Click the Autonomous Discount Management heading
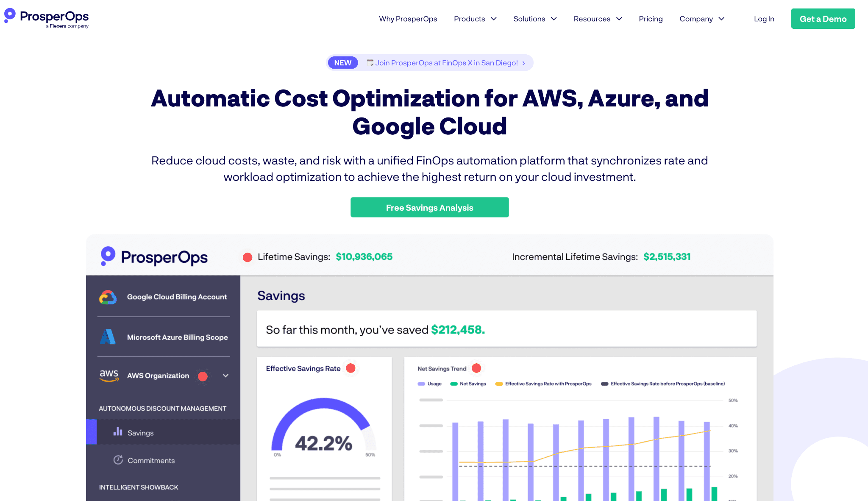Screen dimensions: 868x501 click(x=163, y=409)
